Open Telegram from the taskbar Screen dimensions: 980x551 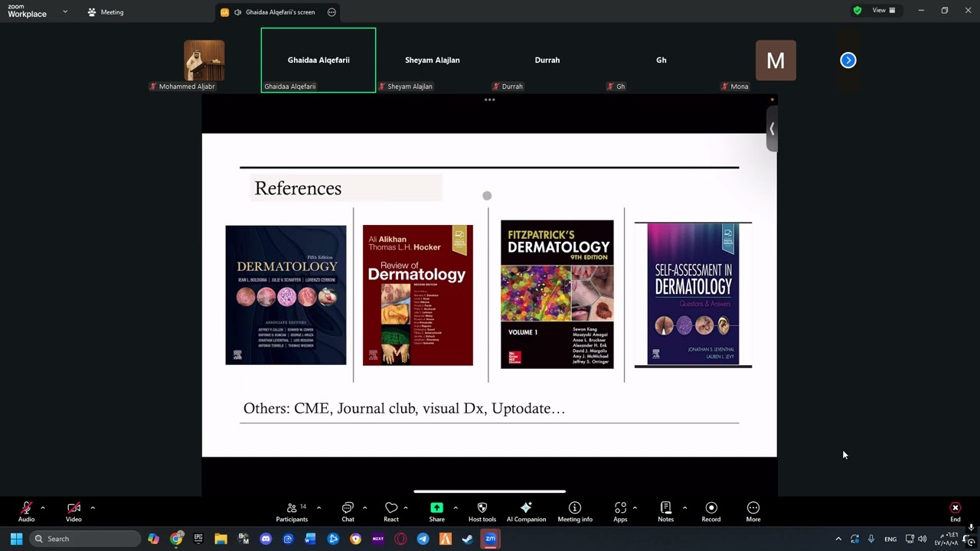pyautogui.click(x=423, y=539)
